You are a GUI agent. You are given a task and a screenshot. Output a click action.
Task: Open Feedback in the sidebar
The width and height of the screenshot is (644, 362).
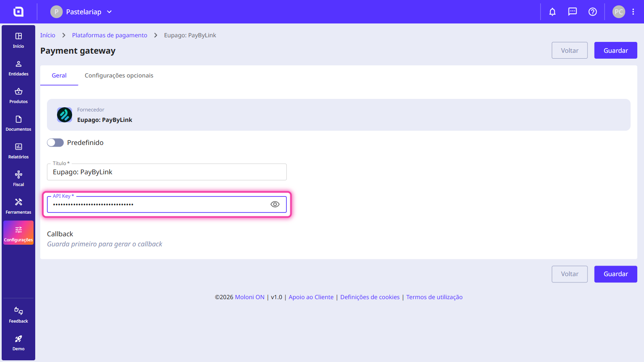[x=18, y=315]
